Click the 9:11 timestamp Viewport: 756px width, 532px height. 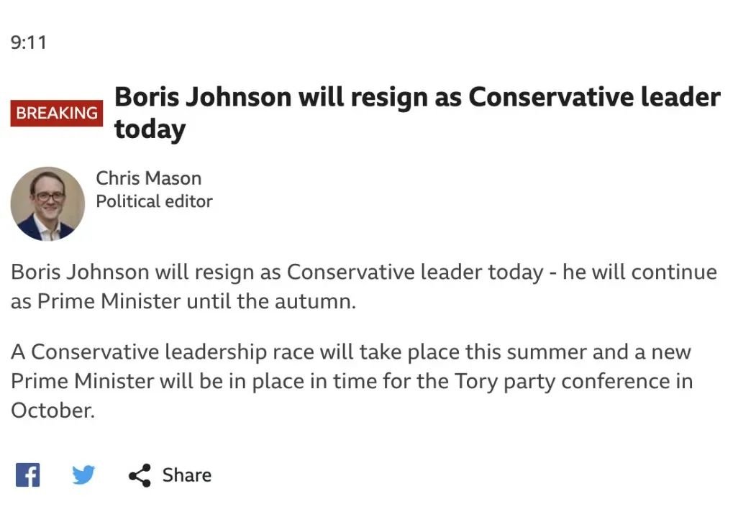tap(29, 42)
